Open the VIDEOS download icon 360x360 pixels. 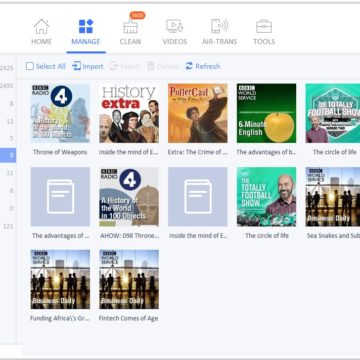175,26
